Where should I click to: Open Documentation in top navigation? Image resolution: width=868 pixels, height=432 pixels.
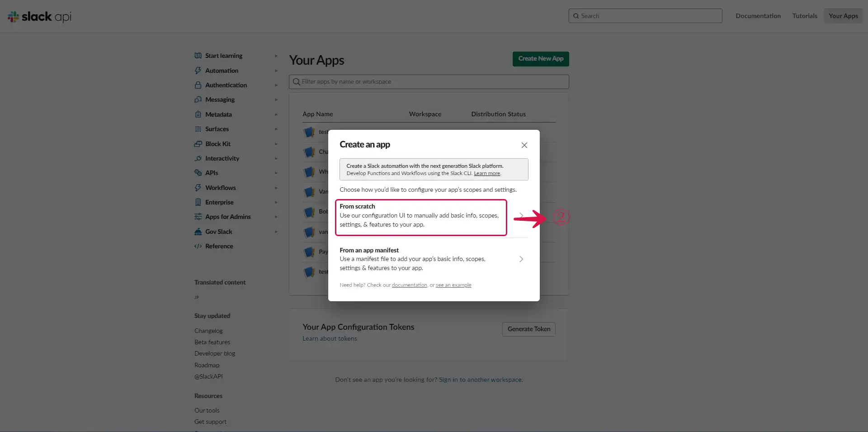[x=758, y=16]
